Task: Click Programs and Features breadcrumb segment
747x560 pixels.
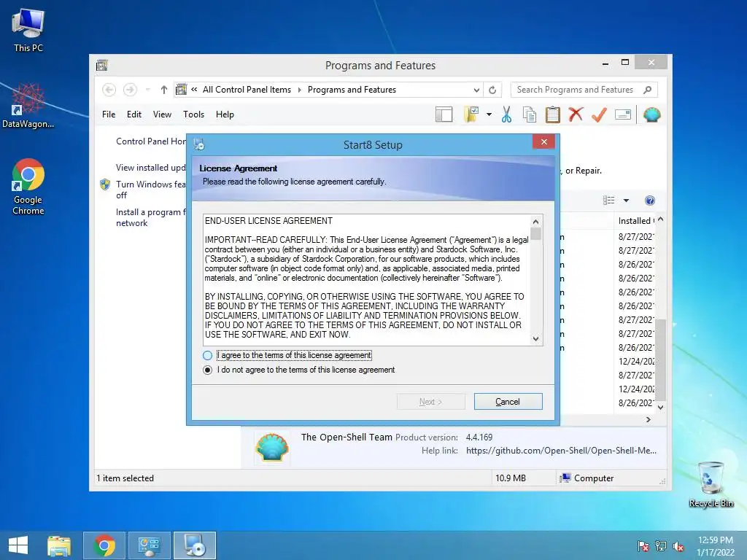Action: [x=352, y=90]
